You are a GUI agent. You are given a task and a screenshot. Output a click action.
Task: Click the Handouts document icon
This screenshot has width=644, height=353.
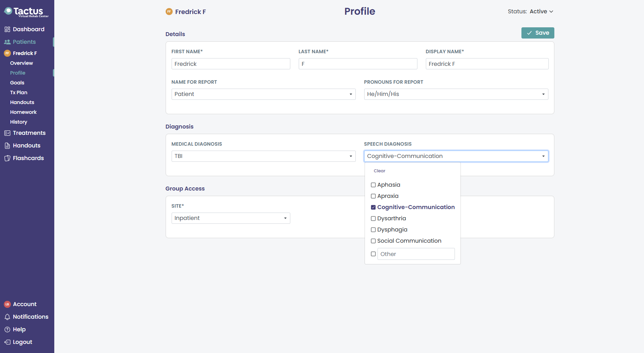click(x=7, y=146)
